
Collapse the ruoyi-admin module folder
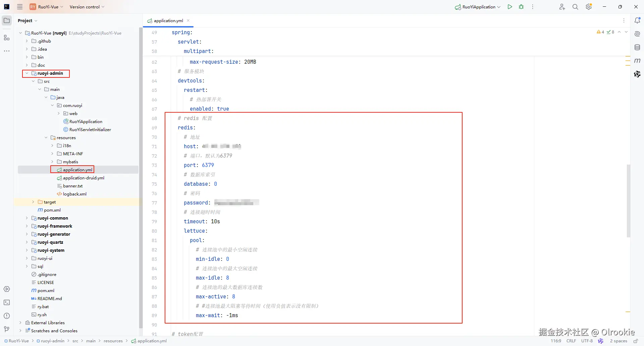tap(27, 73)
